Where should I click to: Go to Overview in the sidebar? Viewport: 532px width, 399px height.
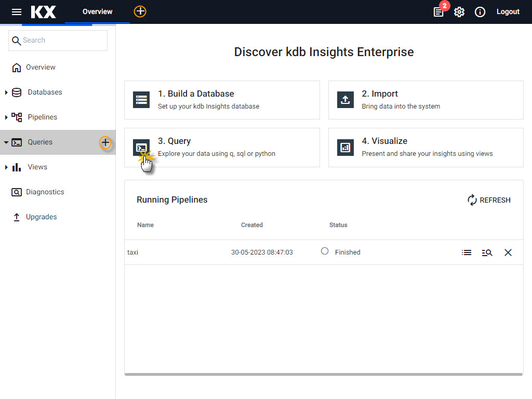coord(41,67)
